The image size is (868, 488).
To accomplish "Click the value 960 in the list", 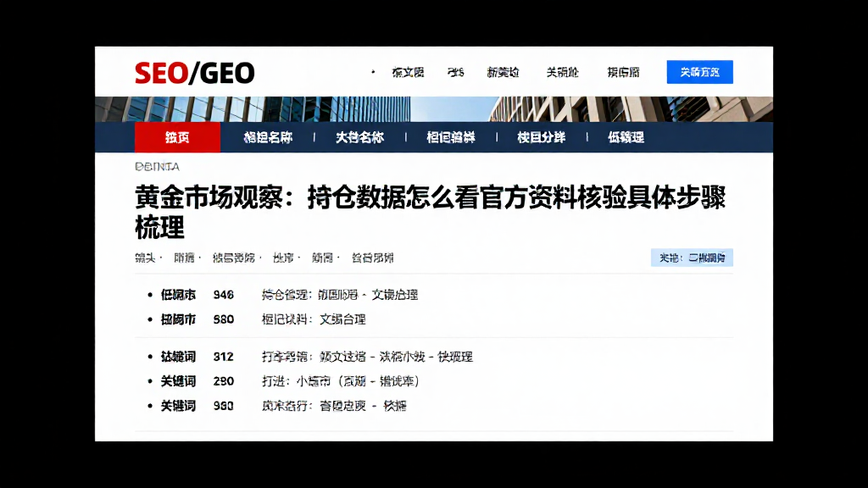I will (x=224, y=406).
